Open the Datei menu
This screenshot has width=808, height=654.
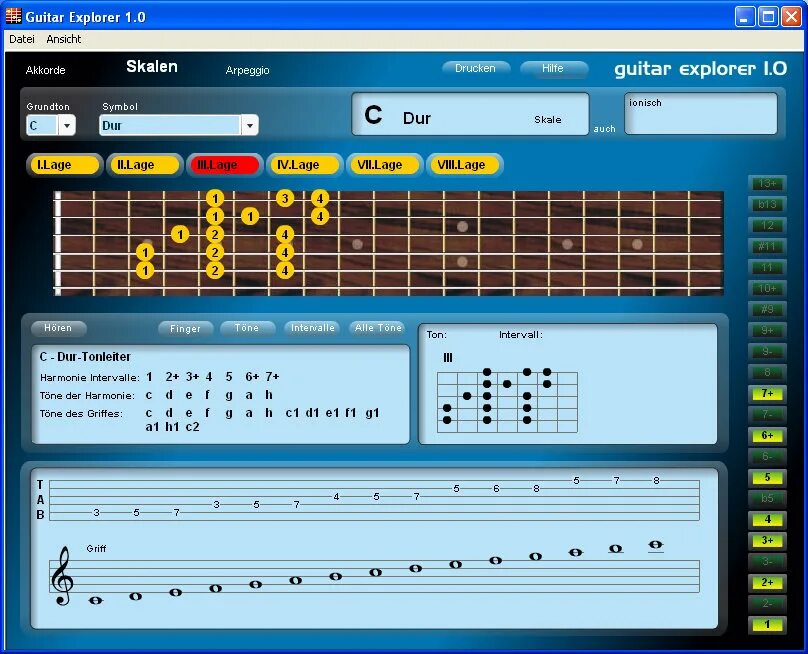20,38
